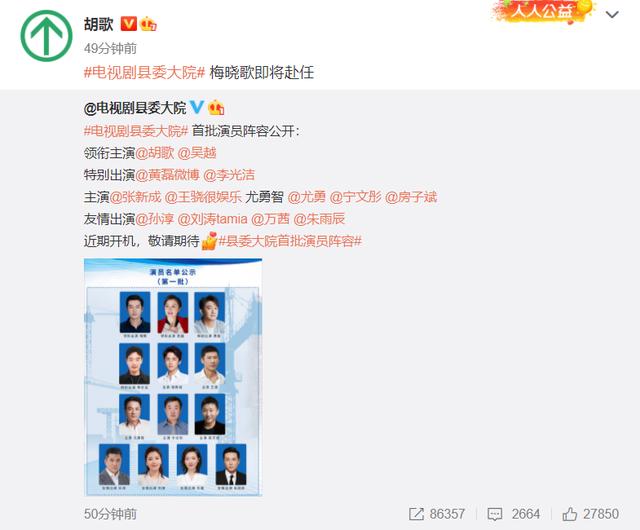Click the @刘涛tamia mention
This screenshot has height=530, width=640.
tap(212, 219)
